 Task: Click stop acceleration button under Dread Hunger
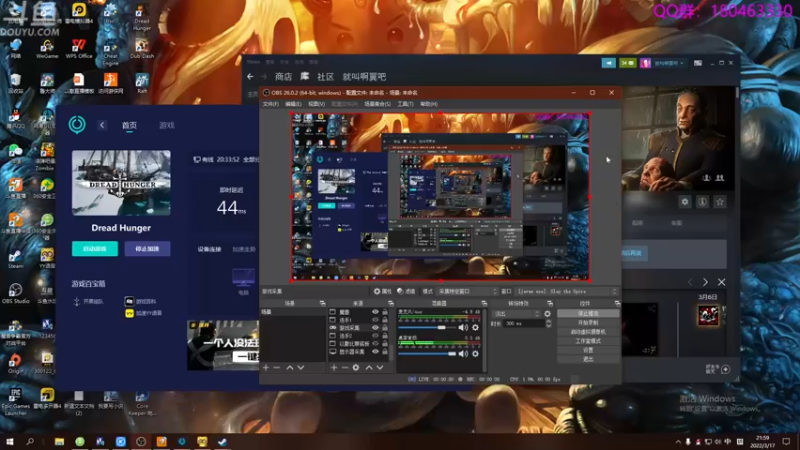click(147, 249)
